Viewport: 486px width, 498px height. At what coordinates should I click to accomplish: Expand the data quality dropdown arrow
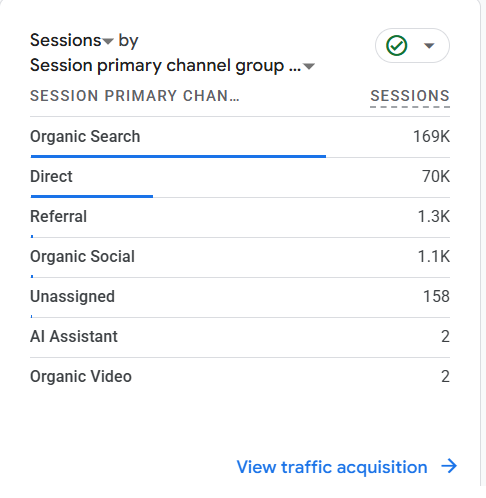click(429, 46)
